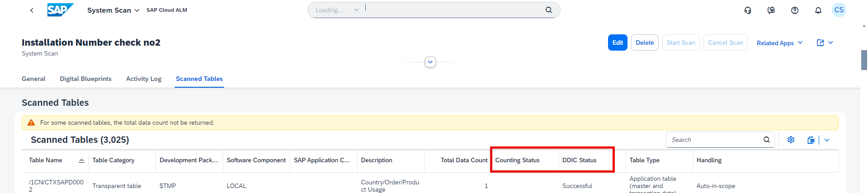This screenshot has width=868, height=193.
Task: Open the CS user profile avatar
Action: pyautogui.click(x=839, y=10)
